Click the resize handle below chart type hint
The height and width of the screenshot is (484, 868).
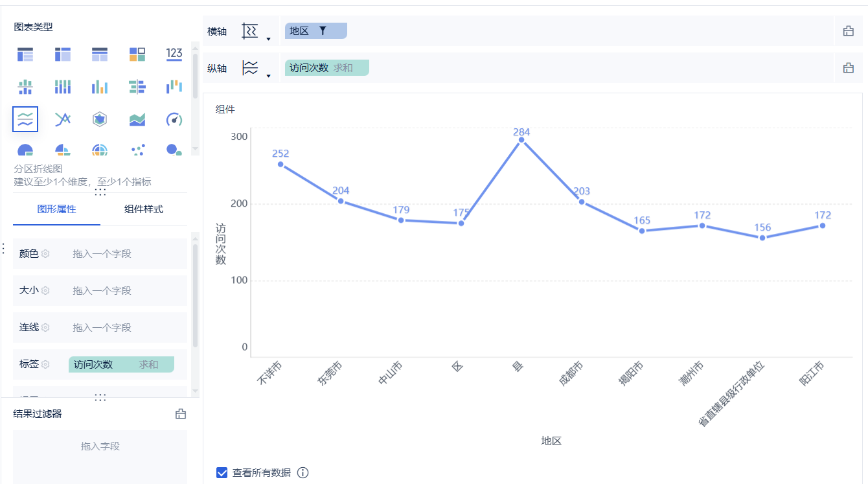tap(100, 192)
